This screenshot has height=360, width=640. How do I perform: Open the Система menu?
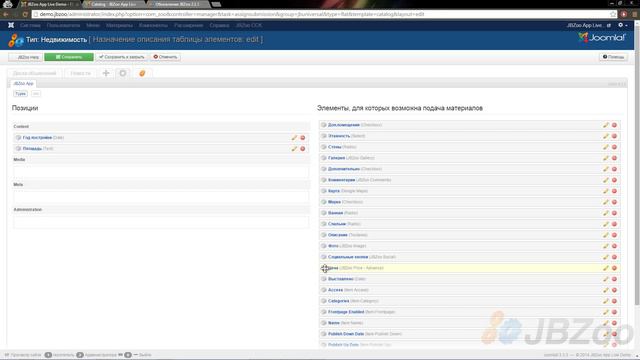pyautogui.click(x=30, y=25)
